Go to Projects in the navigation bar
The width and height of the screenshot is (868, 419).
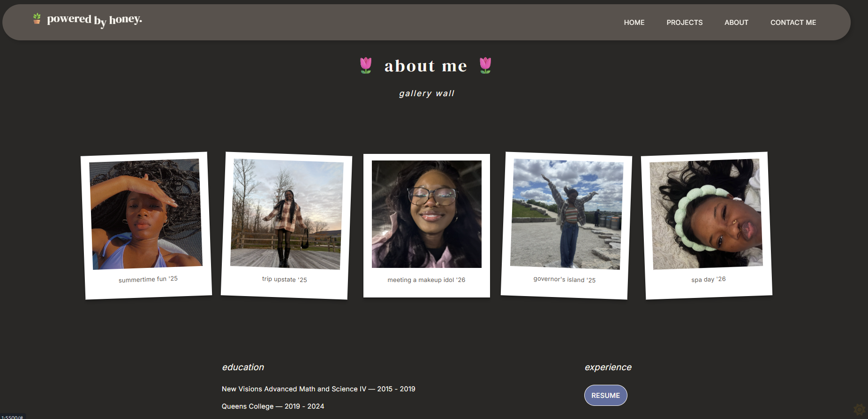684,23
